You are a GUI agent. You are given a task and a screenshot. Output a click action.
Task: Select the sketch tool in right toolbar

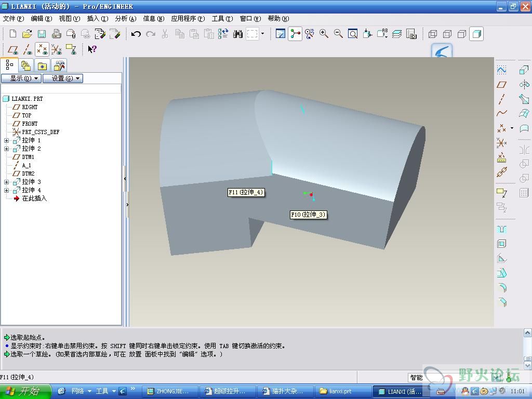point(501,70)
